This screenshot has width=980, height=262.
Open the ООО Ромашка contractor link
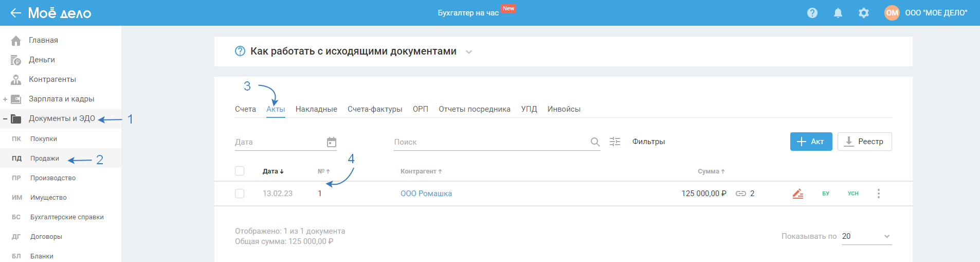426,194
